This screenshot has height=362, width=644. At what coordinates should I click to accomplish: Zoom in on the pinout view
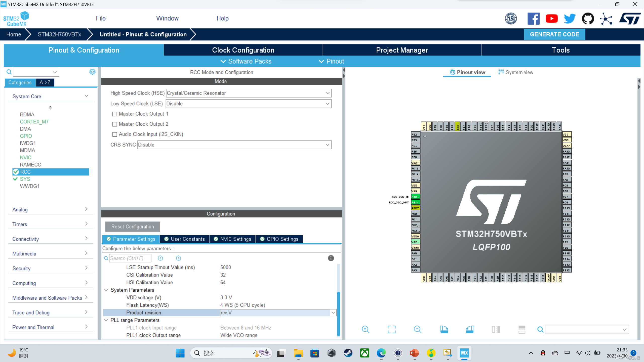coord(366,329)
